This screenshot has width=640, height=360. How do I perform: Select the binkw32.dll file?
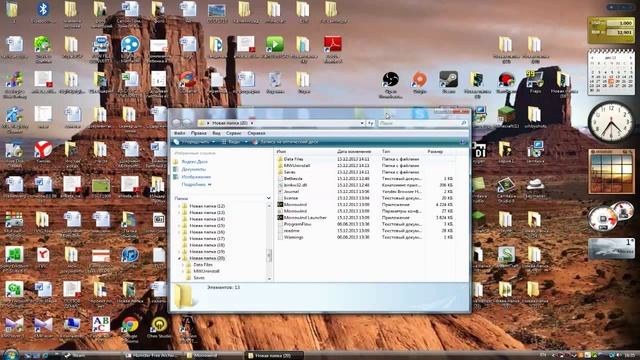coord(295,185)
